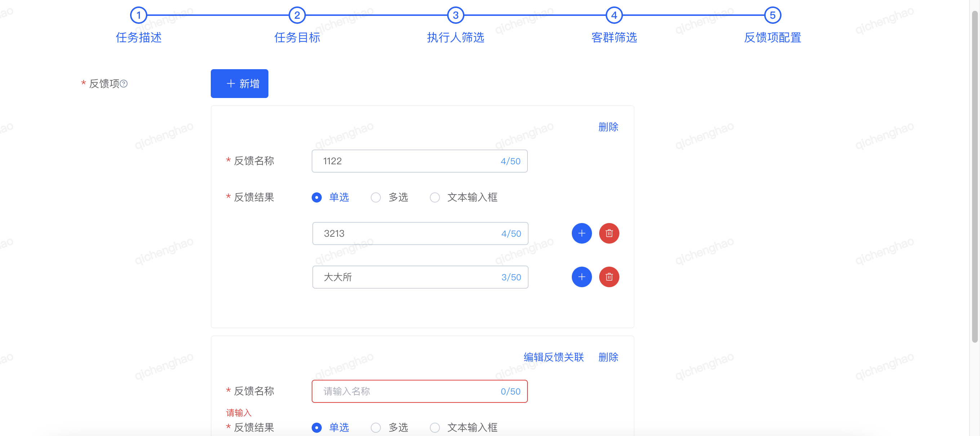Click the 反馈结果 label in the 1122 card
Image resolution: width=980 pixels, height=436 pixels.
pyautogui.click(x=254, y=197)
